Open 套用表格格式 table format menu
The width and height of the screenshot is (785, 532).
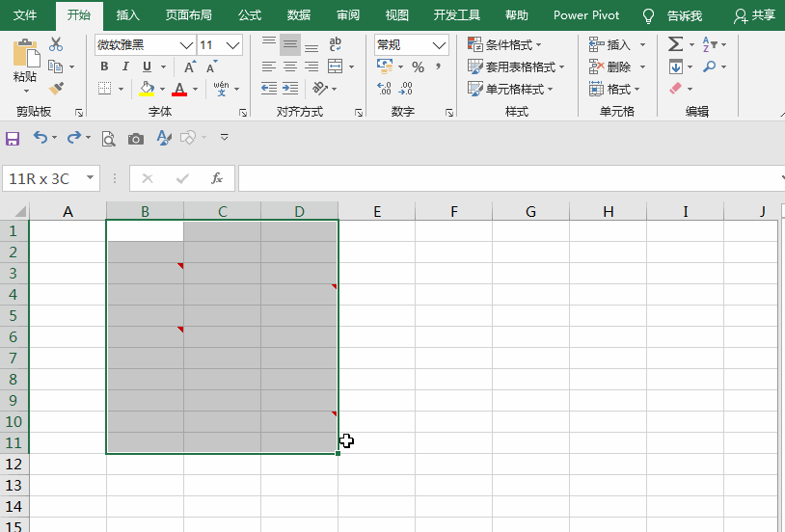[x=516, y=66]
